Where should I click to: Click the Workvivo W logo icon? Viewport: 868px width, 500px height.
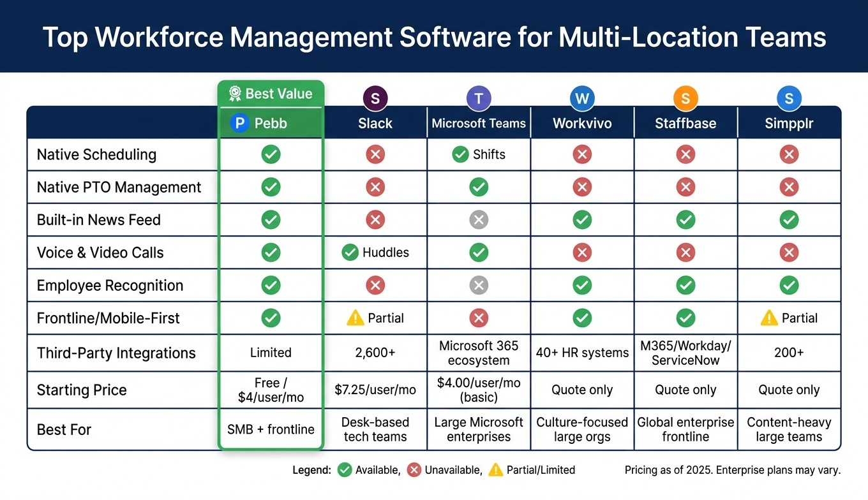tap(582, 99)
